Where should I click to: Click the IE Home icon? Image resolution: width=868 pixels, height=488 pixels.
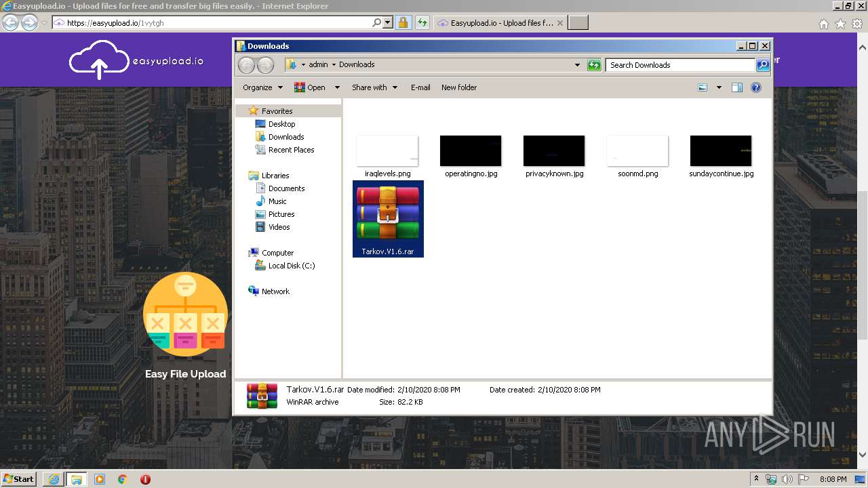[824, 24]
